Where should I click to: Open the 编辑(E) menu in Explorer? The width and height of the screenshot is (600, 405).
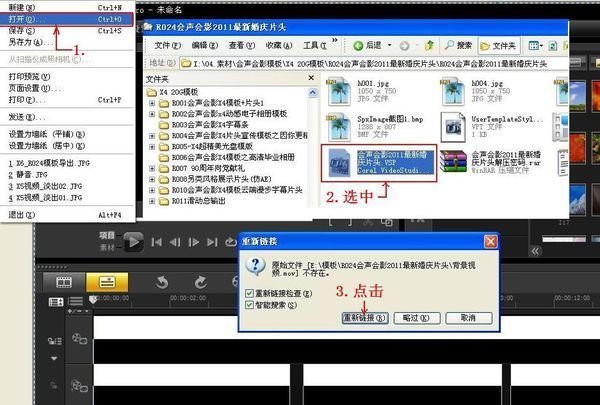[x=205, y=46]
